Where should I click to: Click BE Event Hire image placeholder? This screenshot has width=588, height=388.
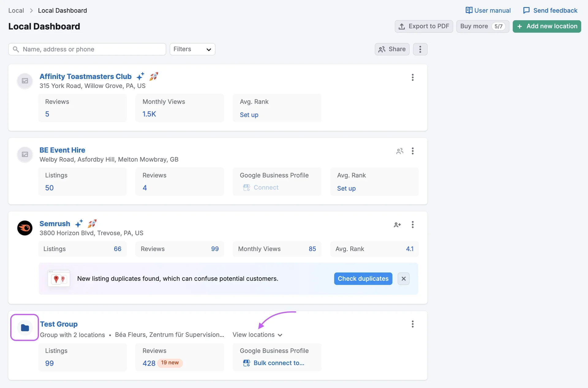tap(25, 154)
